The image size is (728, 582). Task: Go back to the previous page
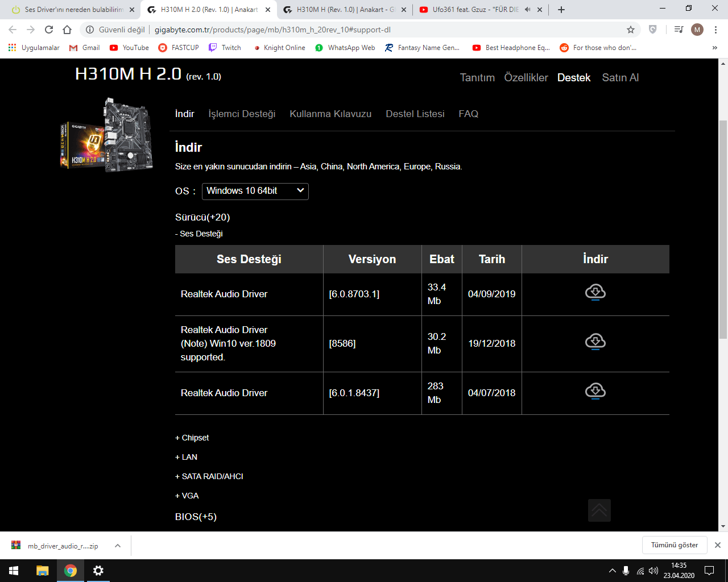[x=13, y=30]
